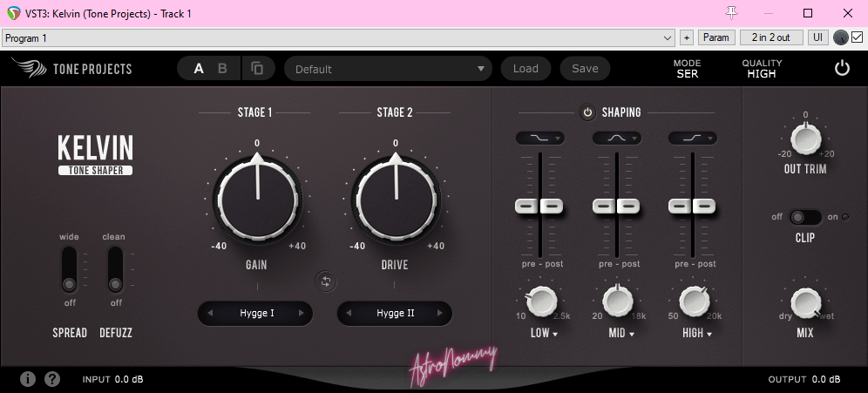
Task: Toggle the Clip off/on switch
Action: pos(804,217)
